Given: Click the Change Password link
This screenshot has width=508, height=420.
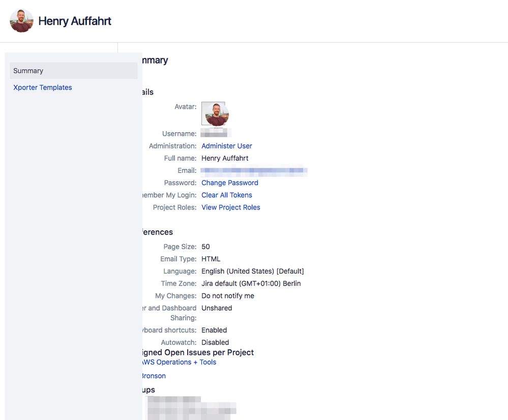Looking at the screenshot, I should 229,183.
